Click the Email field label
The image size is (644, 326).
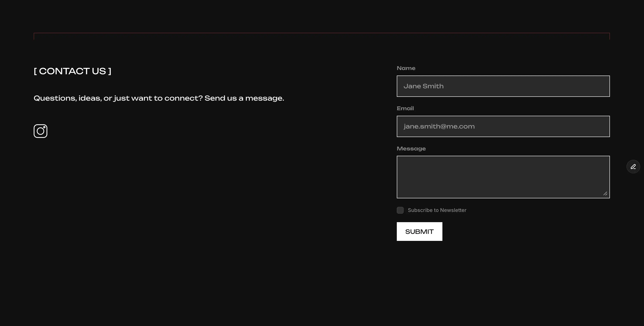click(x=405, y=108)
